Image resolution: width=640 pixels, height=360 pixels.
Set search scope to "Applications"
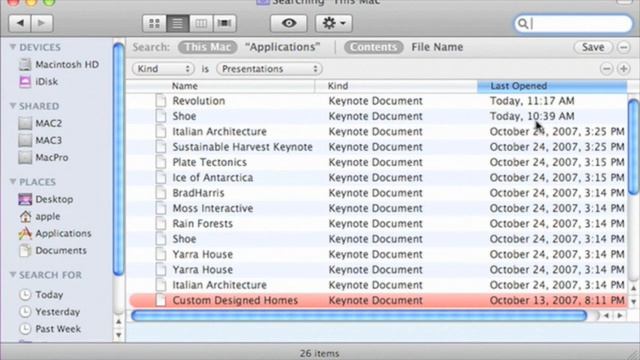click(x=282, y=47)
